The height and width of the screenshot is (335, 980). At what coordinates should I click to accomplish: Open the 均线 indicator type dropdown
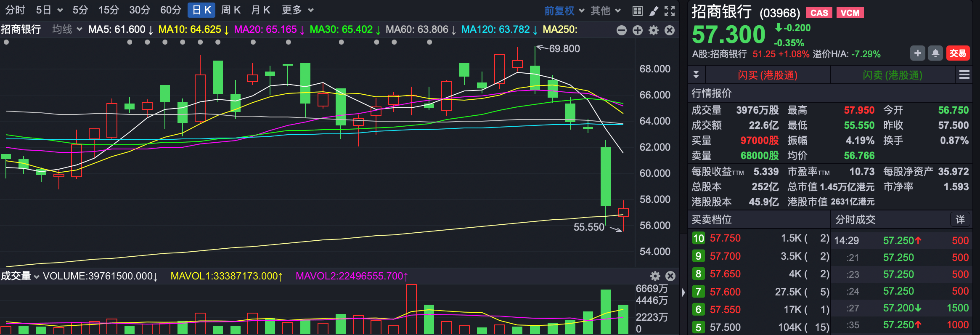67,29
